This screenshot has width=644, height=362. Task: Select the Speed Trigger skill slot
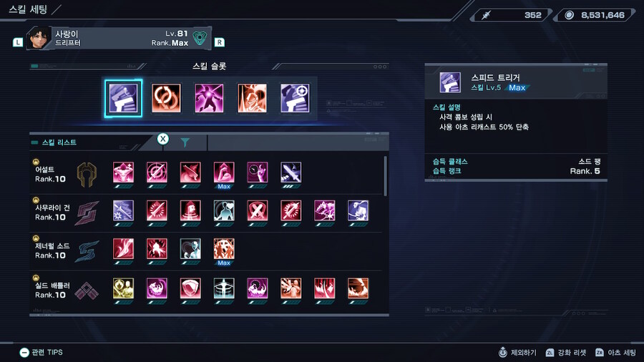[123, 99]
